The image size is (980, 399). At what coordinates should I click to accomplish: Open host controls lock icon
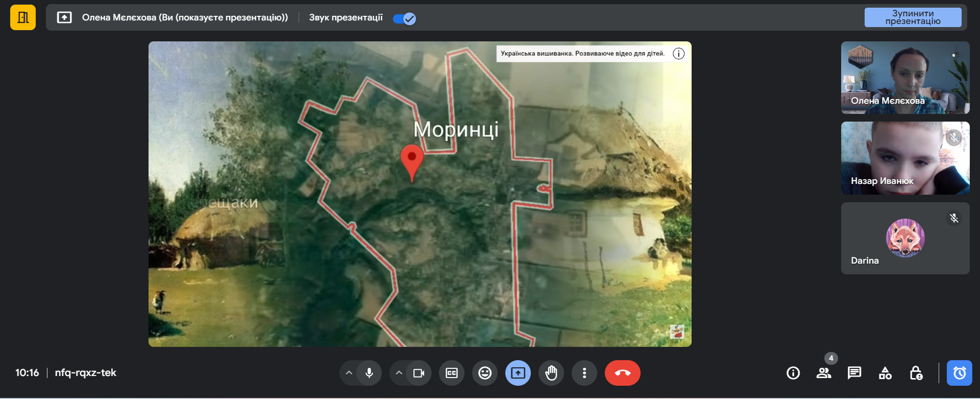click(916, 373)
